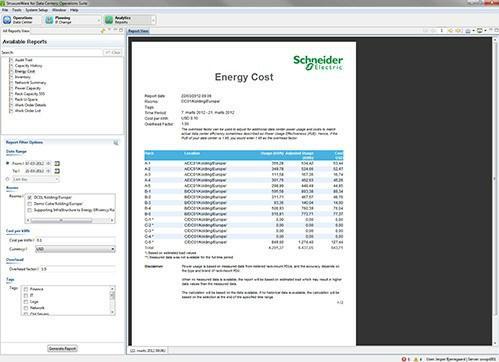Open the export icon dropdown arrow

pyautogui.click(x=473, y=31)
